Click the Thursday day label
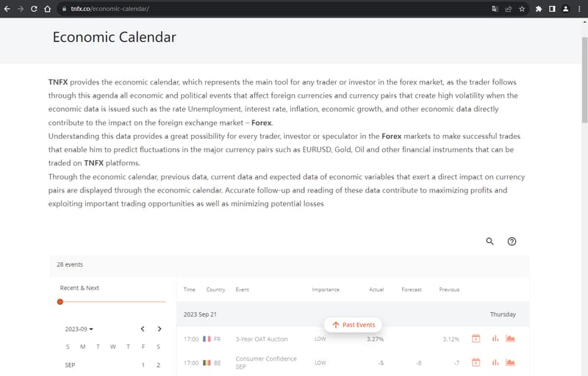Screen dimensions: 588x376 click(x=503, y=314)
